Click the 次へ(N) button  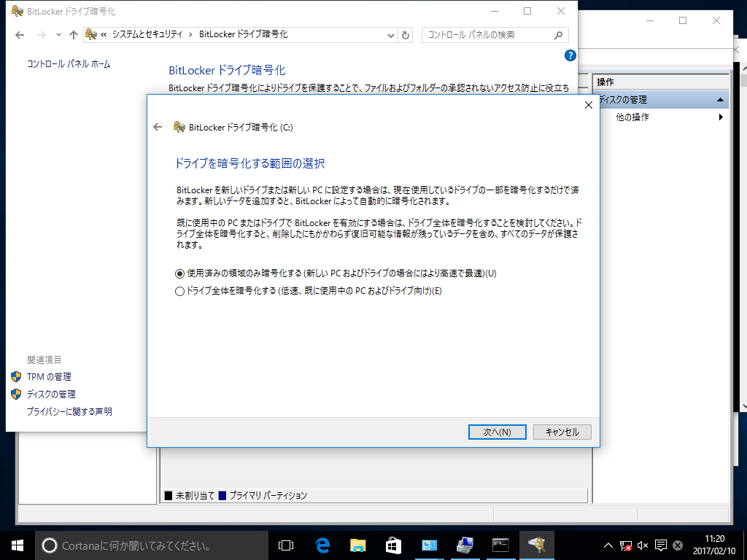(x=497, y=432)
